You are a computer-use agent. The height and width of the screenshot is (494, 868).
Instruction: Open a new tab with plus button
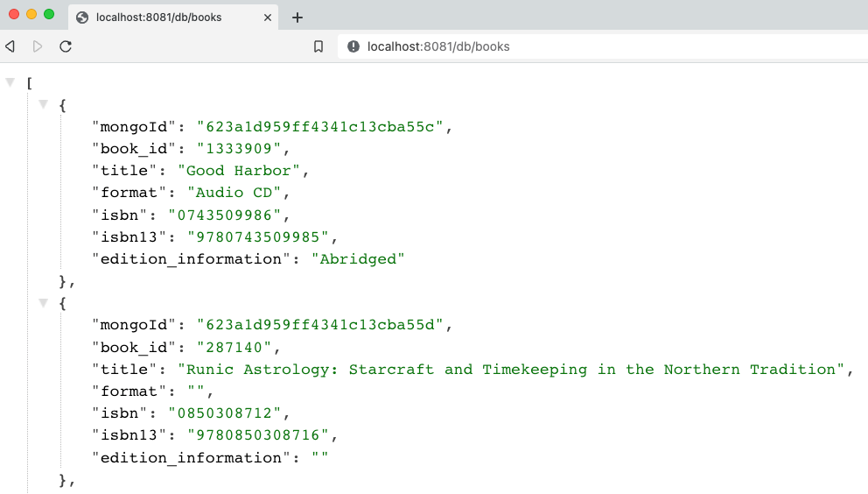point(297,18)
